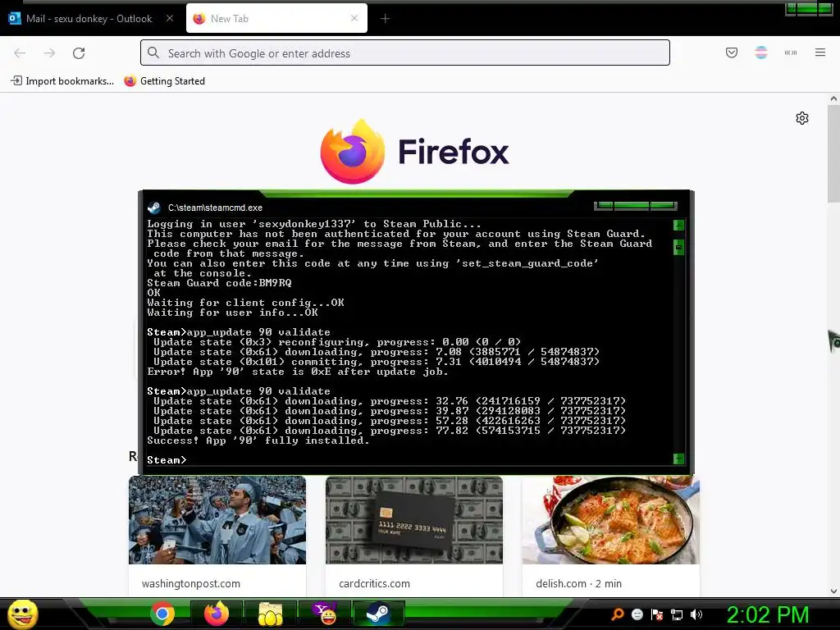Image resolution: width=840 pixels, height=630 pixels.
Task: Click the Firefox account avatar icon
Action: click(761, 52)
